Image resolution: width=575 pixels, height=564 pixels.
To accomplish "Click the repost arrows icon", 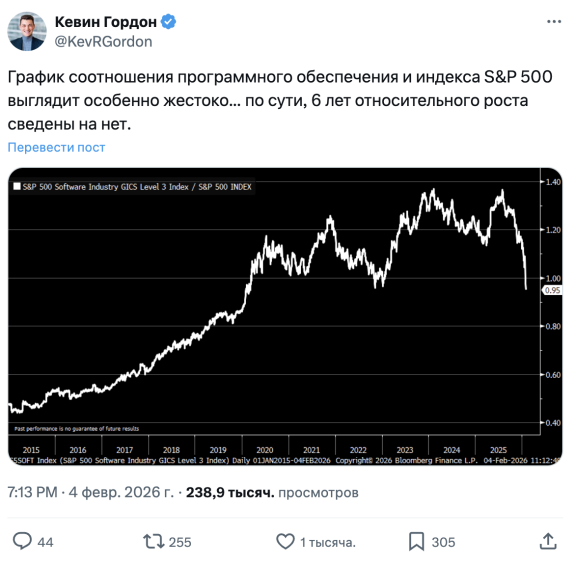I will (x=154, y=541).
